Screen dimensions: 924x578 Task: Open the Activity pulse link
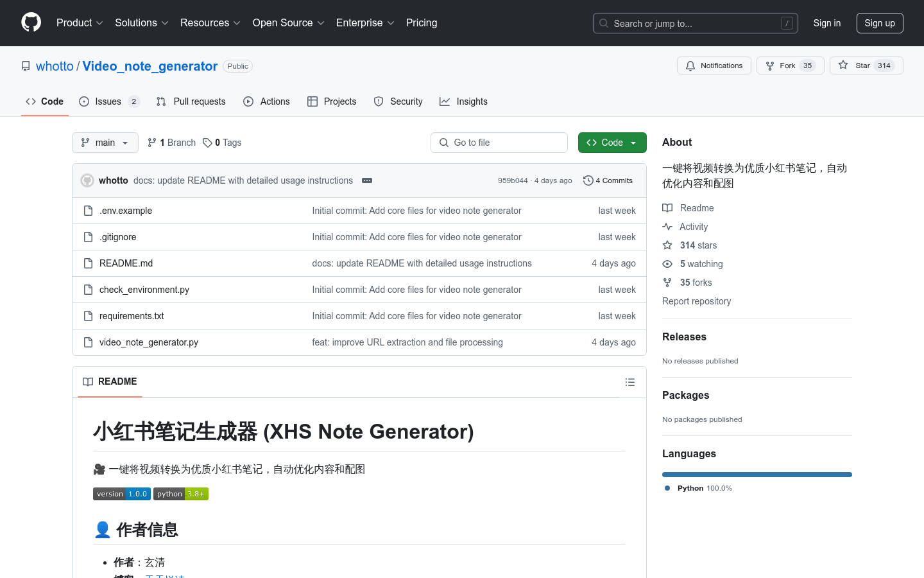(685, 227)
